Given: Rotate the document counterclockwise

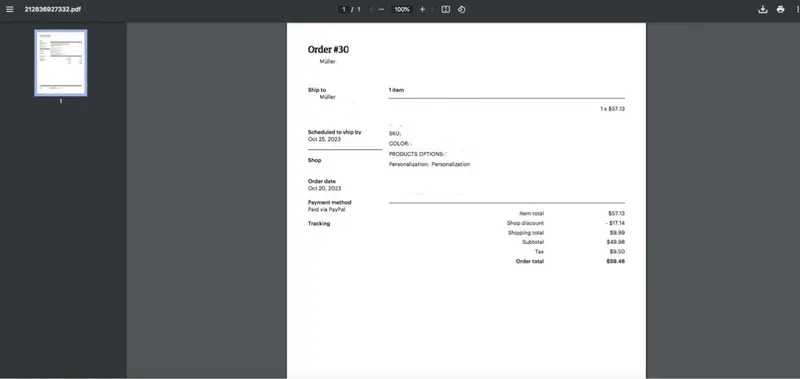Looking at the screenshot, I should (x=461, y=9).
